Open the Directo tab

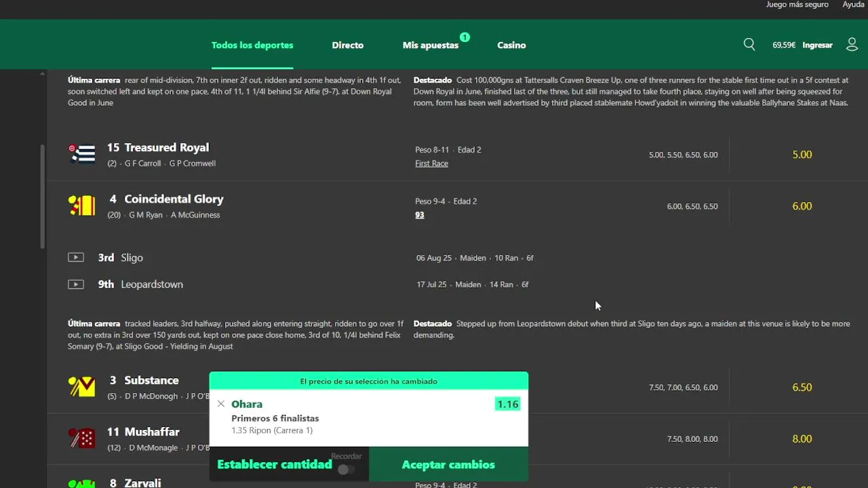pos(348,45)
